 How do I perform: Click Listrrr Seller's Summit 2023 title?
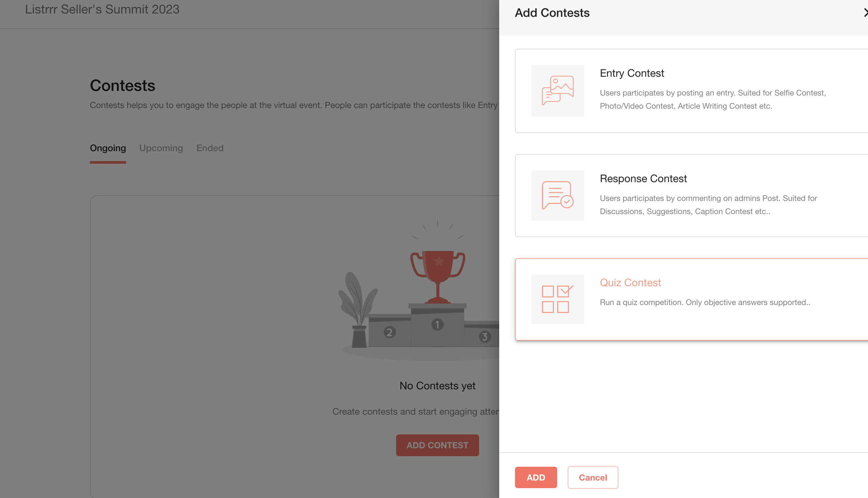coord(102,9)
